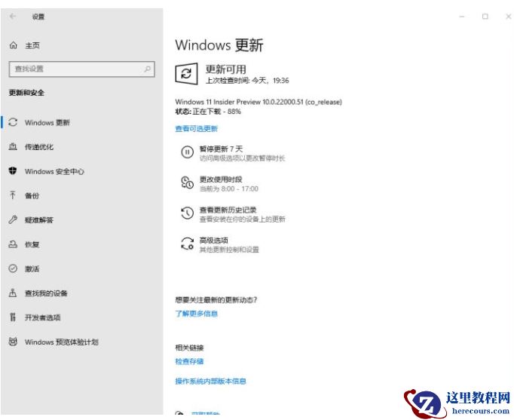The image size is (514, 420).
Task: Close the Settings window
Action: (509, 17)
